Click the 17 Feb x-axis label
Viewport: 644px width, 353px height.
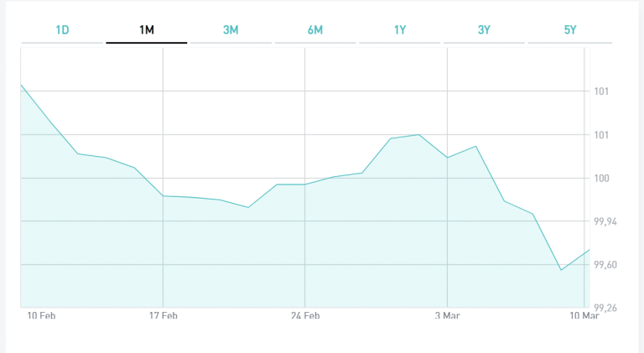[163, 315]
